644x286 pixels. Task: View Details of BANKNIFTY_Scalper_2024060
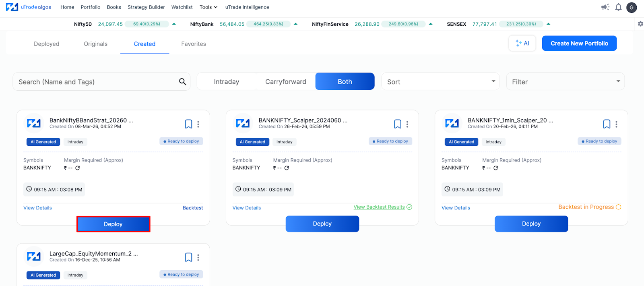coord(247,208)
